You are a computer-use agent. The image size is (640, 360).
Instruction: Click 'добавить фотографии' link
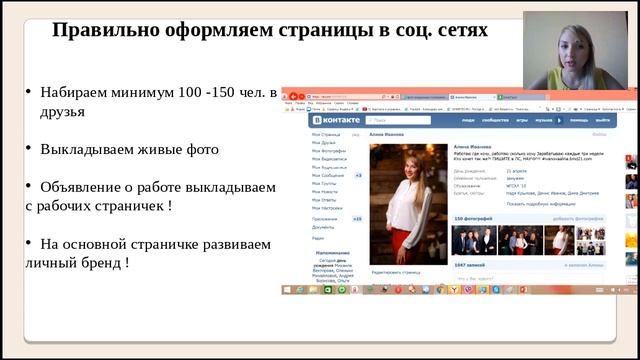[x=578, y=219]
